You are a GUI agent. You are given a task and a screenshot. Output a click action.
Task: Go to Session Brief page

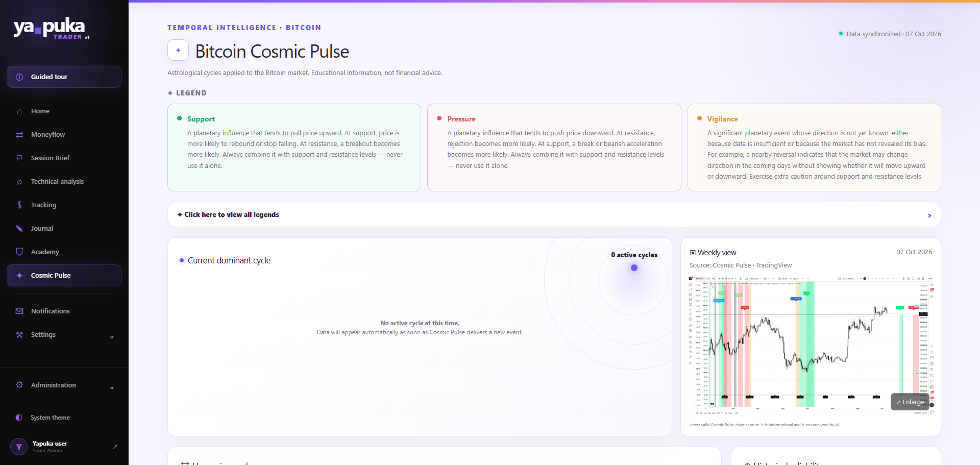click(64, 158)
